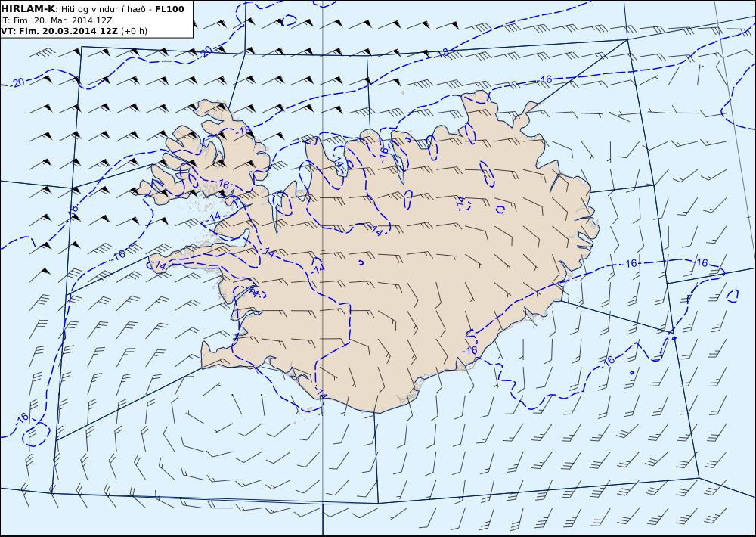Click the '-16' contour label at the bottom-left corner
The image size is (756, 537).
(21, 417)
